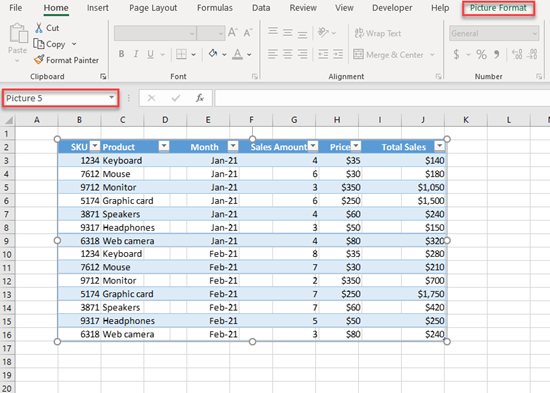Click the Cut scissors icon
This screenshot has height=393, width=550.
pos(39,28)
